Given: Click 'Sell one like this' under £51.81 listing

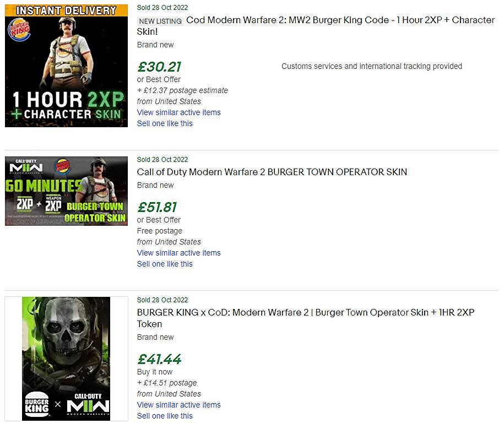Looking at the screenshot, I should point(165,264).
